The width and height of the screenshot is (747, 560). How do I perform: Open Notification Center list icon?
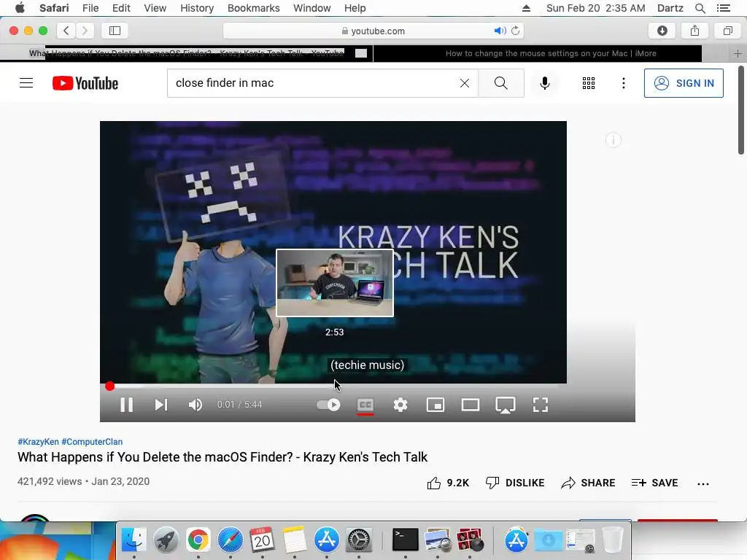point(723,8)
